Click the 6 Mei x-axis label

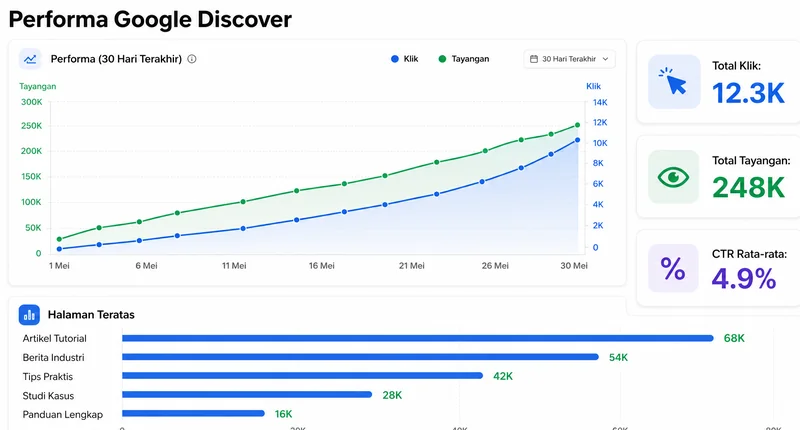(x=146, y=266)
